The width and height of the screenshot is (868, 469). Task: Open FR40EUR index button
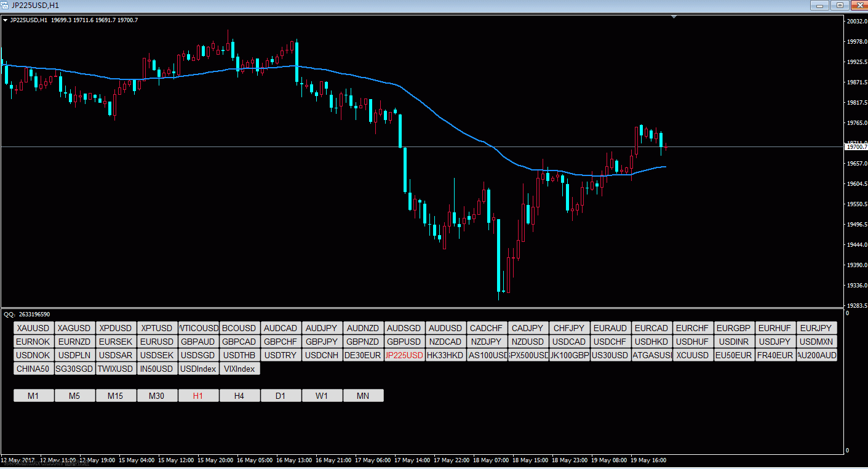(x=775, y=355)
